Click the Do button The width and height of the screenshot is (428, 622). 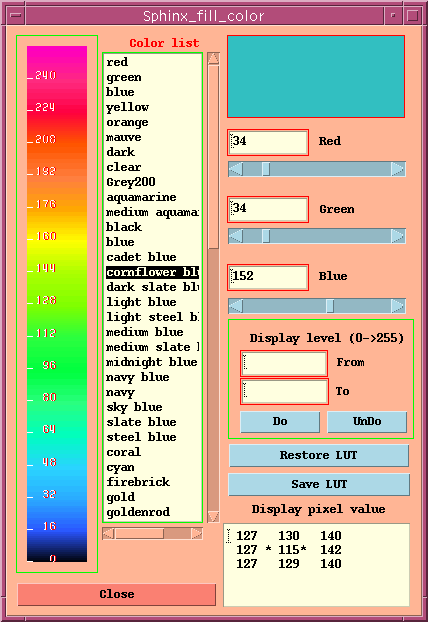tap(280, 422)
